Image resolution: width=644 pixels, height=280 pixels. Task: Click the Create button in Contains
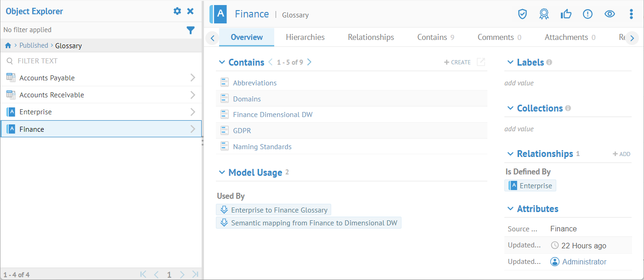click(x=457, y=62)
